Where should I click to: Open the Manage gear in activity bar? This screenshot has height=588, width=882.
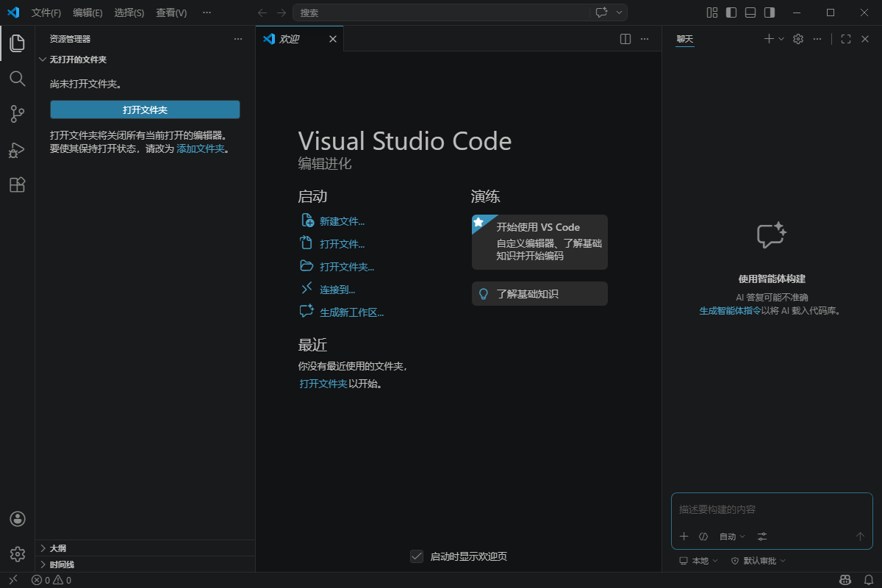tap(18, 554)
